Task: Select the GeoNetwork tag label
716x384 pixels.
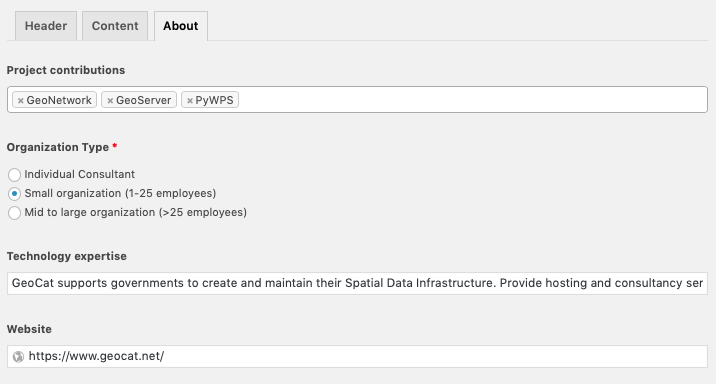Action: [59, 100]
